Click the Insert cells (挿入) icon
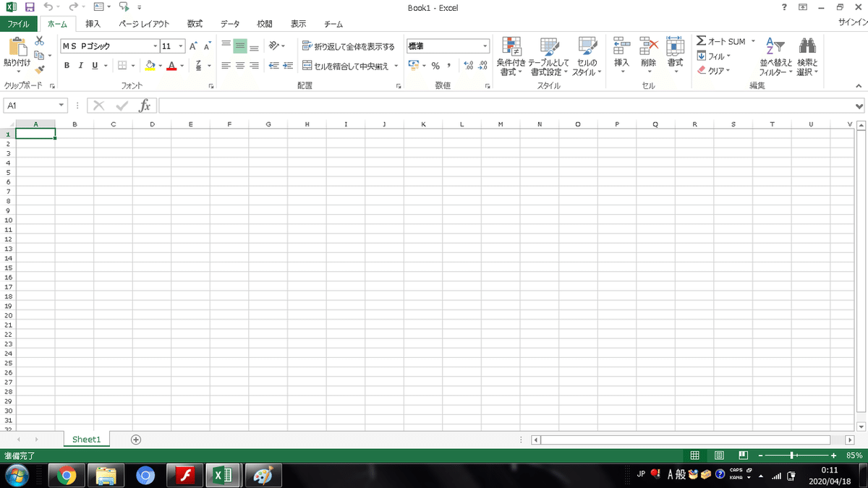The image size is (868, 488). pyautogui.click(x=622, y=46)
